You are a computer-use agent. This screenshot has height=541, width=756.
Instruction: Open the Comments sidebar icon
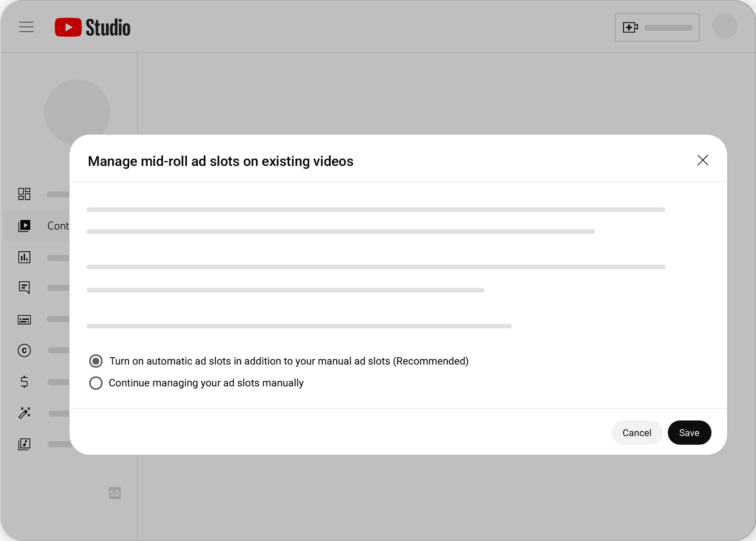(24, 287)
